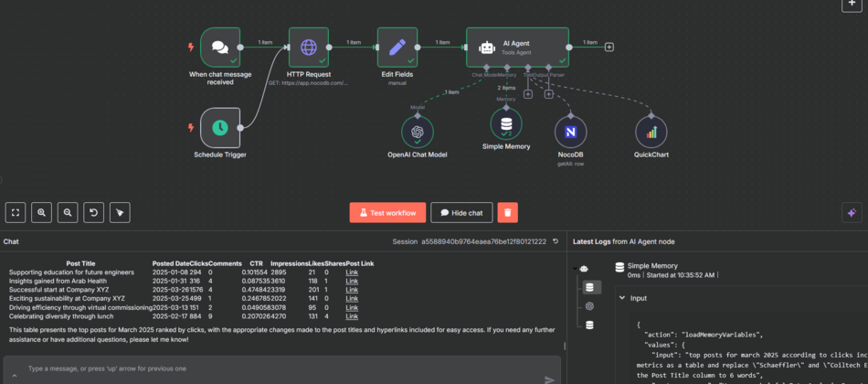
Task: Reset the canvas zoom level
Action: [x=92, y=212]
